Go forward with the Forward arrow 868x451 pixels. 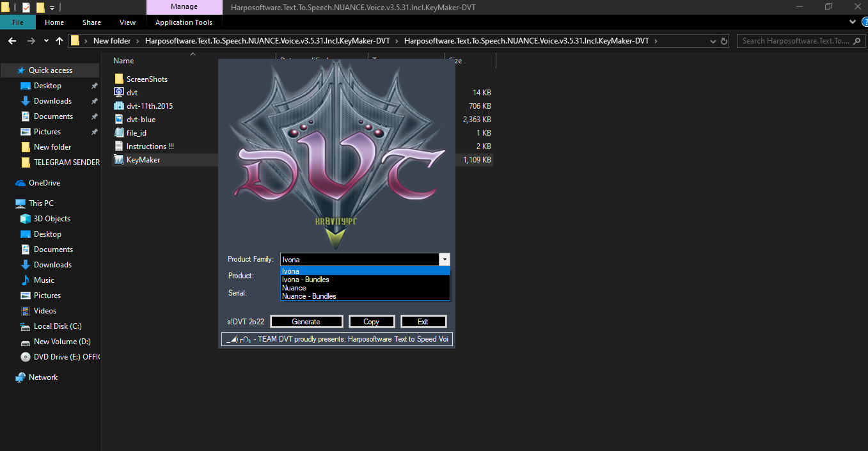31,41
